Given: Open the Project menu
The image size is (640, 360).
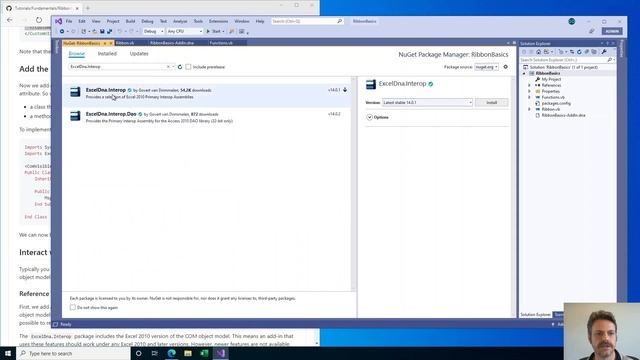Looking at the screenshot, I should pos(113,21).
